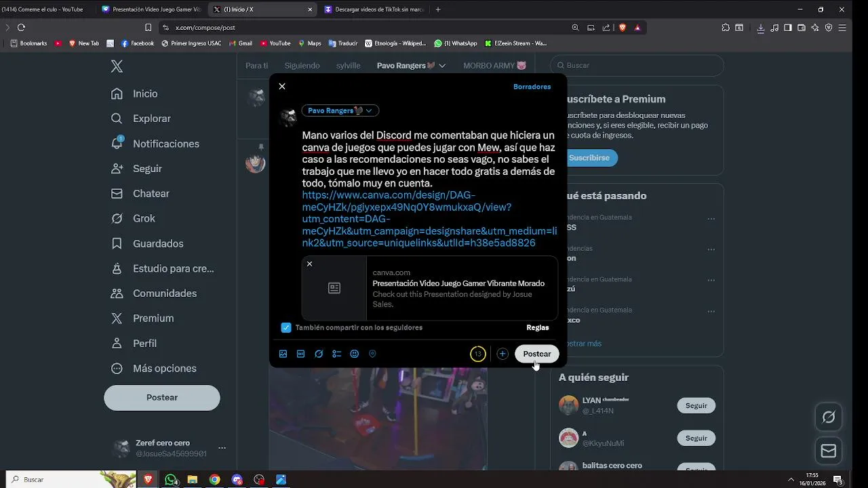Viewport: 868px width, 488px height.
Task: Follow the LYAN account
Action: click(696, 405)
